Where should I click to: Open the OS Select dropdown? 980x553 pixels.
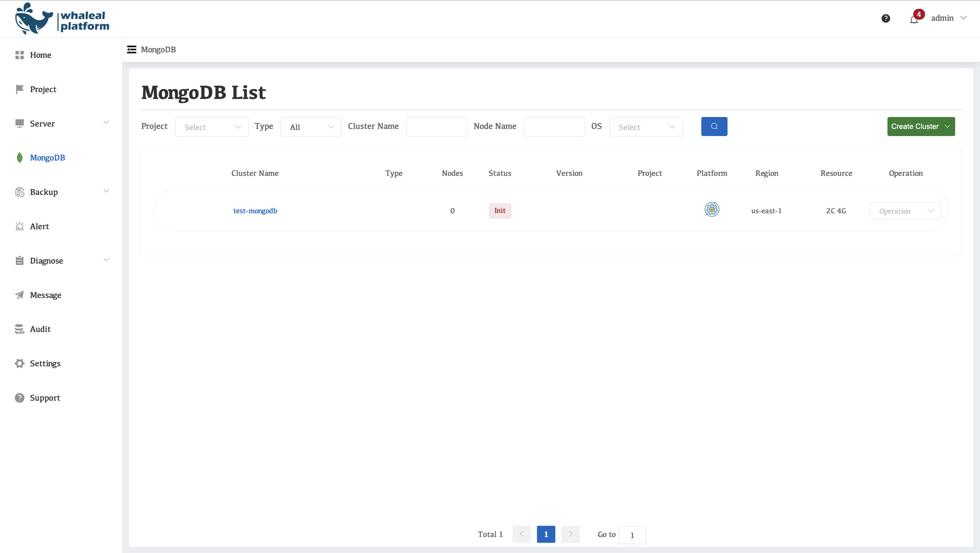point(646,127)
